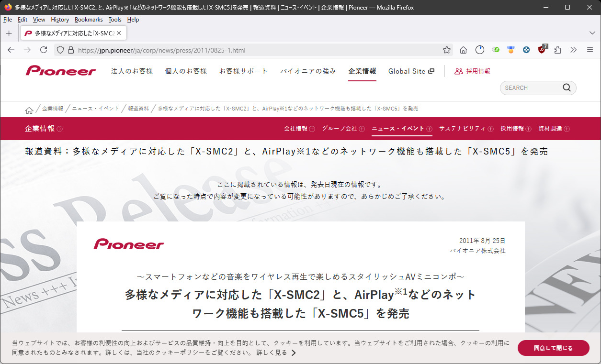The image size is (601, 364).
Task: Show more toolbar tools via overflow chevron
Action: (x=574, y=50)
